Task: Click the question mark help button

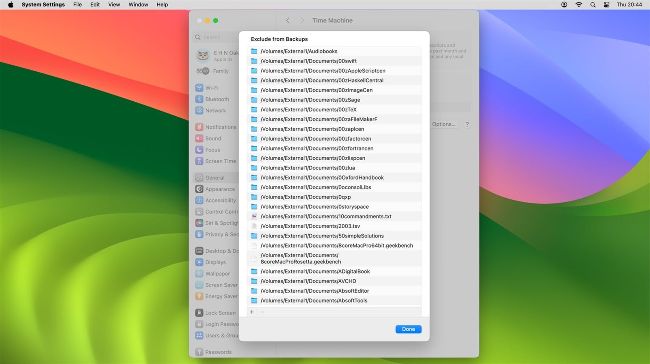Action: (x=467, y=124)
